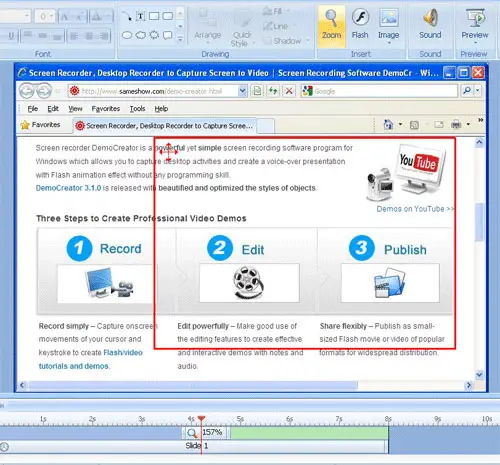Image resolution: width=500 pixels, height=465 pixels.
Task: Click the Record step heading
Action: (x=121, y=249)
